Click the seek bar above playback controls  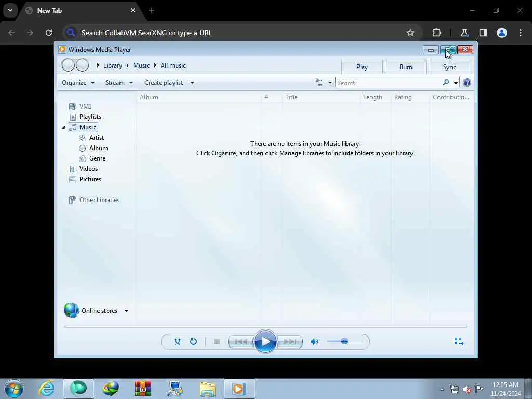click(x=265, y=326)
